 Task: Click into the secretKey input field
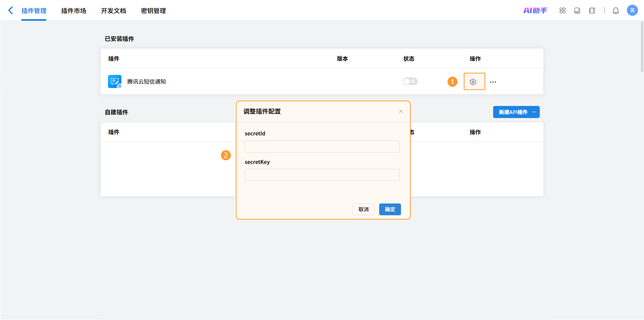[322, 175]
